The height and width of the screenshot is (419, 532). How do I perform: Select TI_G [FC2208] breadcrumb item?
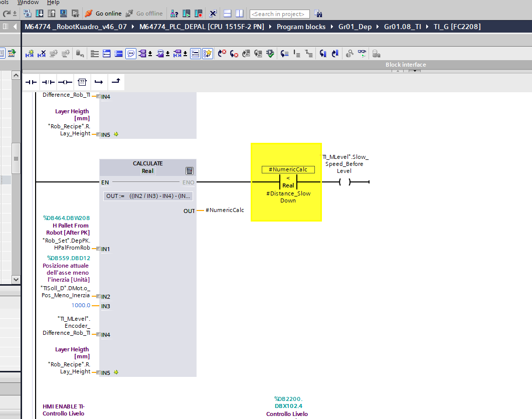(x=457, y=27)
